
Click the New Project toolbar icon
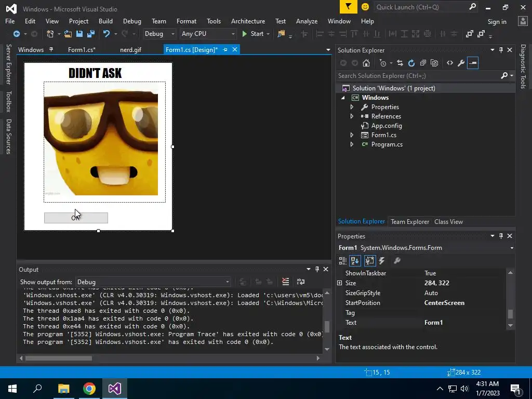[50, 34]
